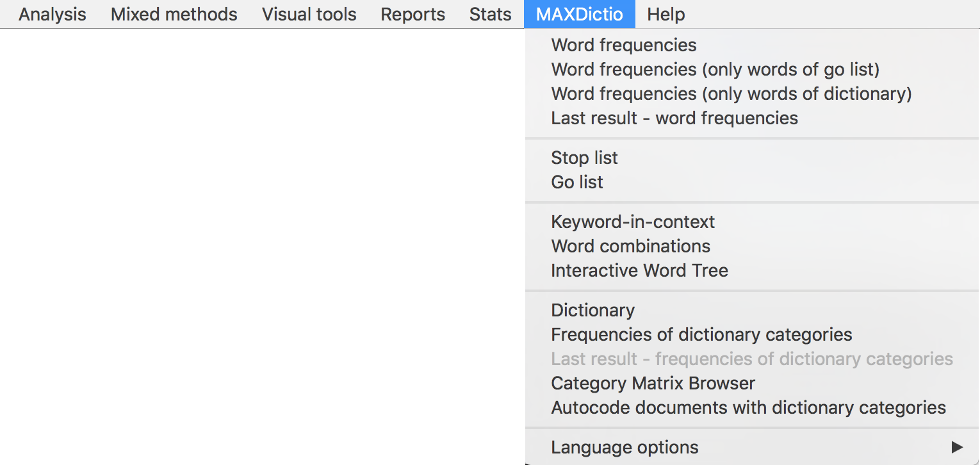Open the Visual tools menu

309,14
